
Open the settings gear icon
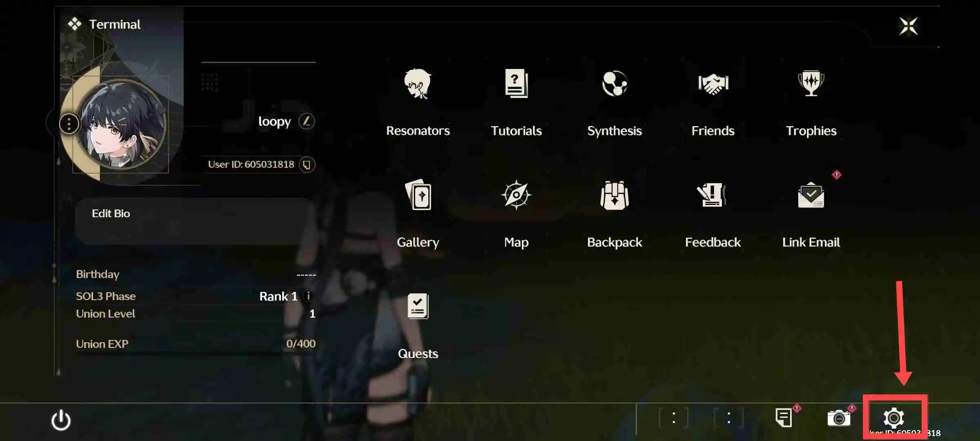[x=894, y=418]
